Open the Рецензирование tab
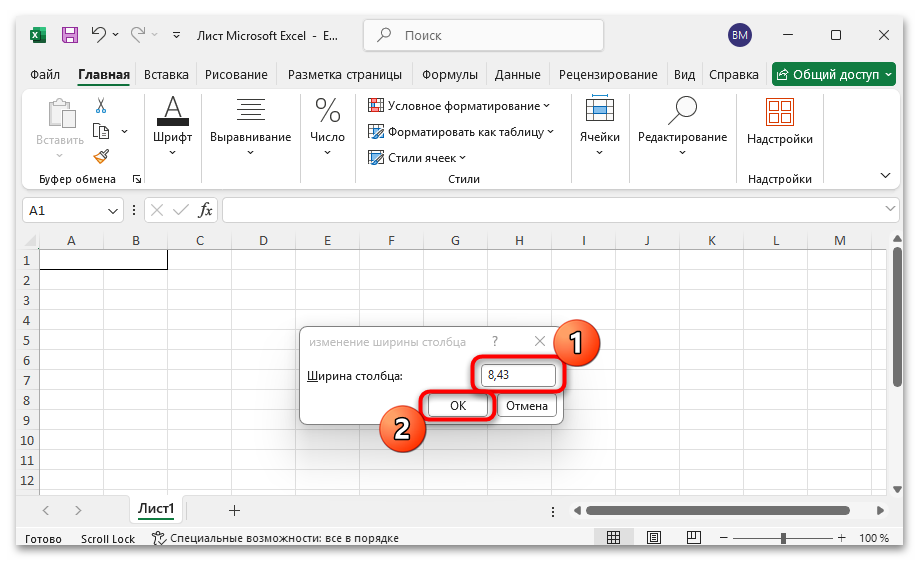 tap(608, 74)
